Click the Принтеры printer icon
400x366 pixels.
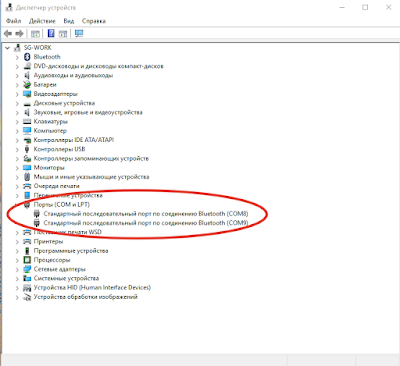(x=27, y=241)
